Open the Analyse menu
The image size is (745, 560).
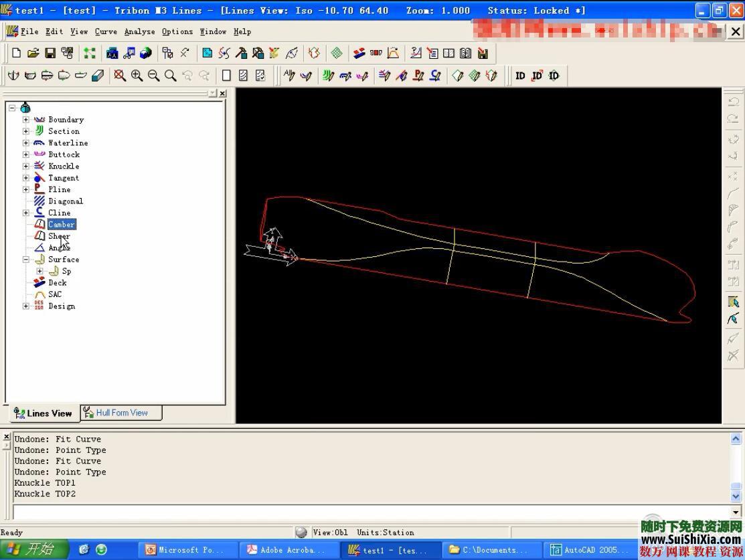click(139, 31)
